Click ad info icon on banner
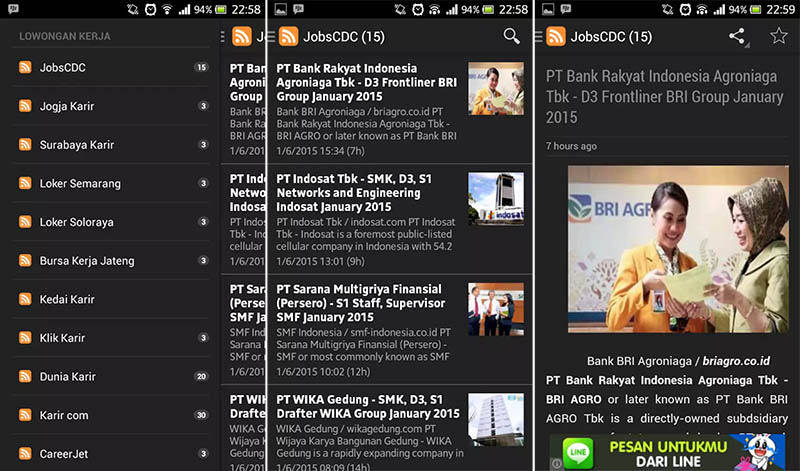The image size is (800, 471). (556, 464)
